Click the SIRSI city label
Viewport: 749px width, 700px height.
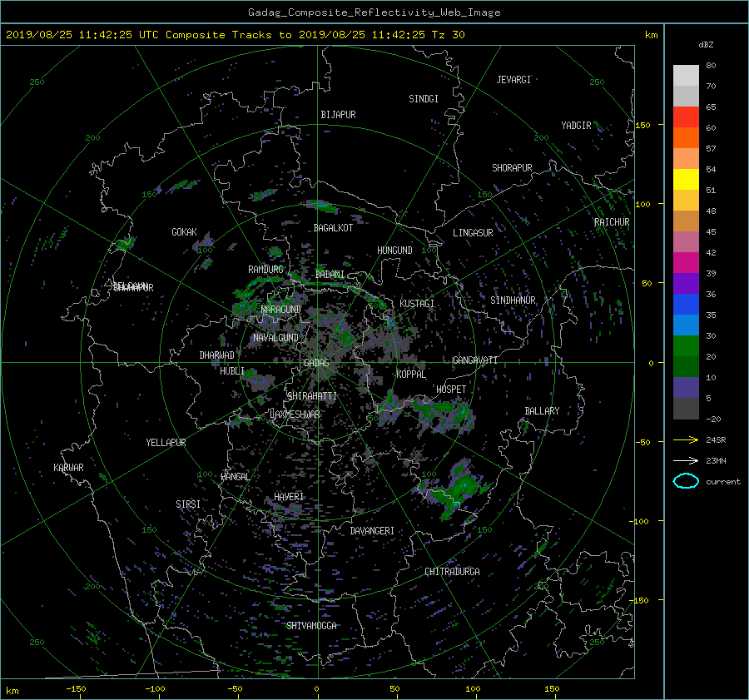(188, 504)
